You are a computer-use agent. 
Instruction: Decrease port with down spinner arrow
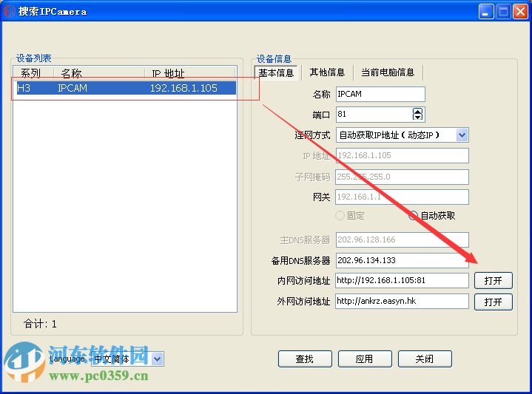(x=417, y=118)
